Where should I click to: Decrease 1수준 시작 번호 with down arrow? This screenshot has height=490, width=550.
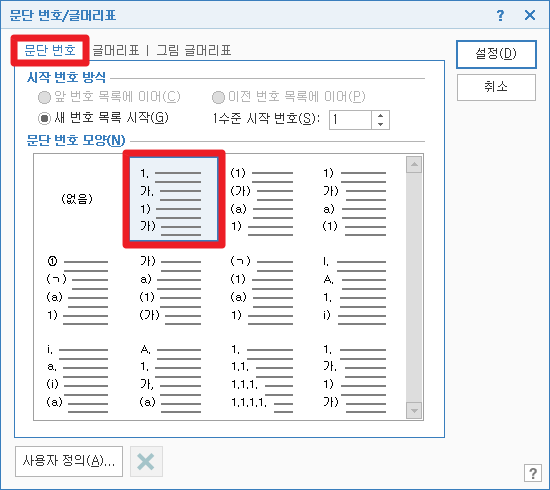[x=380, y=125]
